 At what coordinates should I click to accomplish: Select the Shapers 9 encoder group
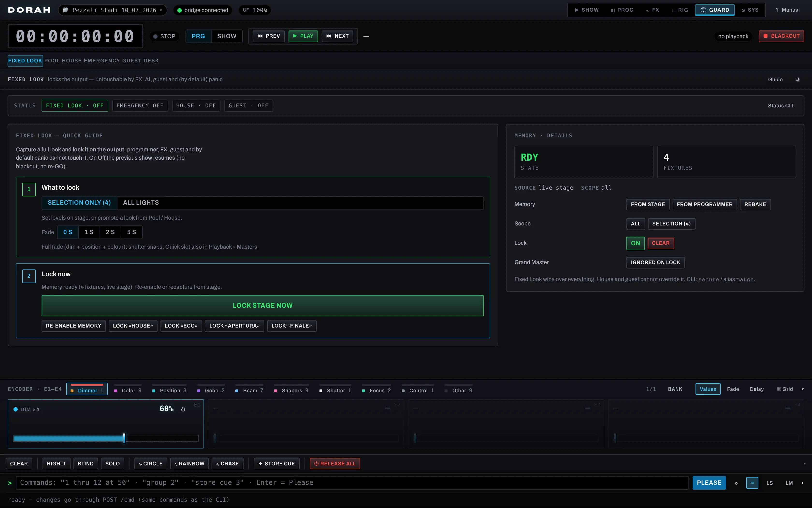(291, 390)
